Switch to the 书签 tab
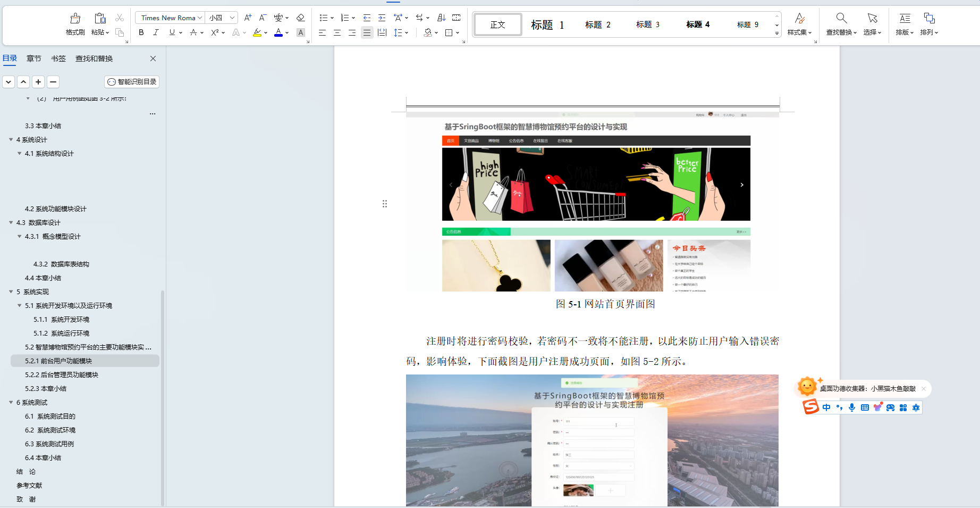 58,59
